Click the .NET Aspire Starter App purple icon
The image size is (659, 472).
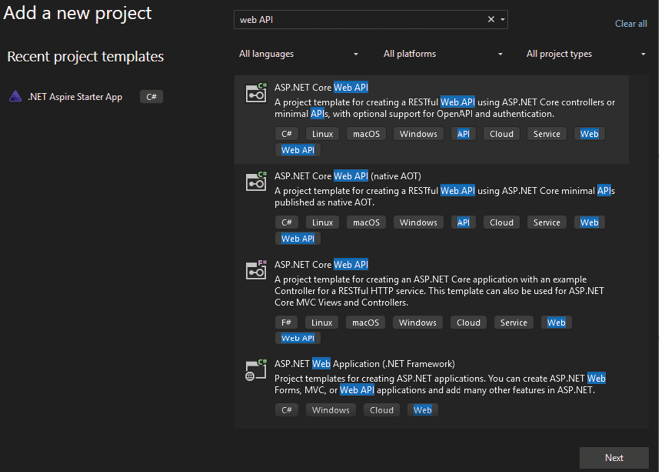[x=16, y=97]
